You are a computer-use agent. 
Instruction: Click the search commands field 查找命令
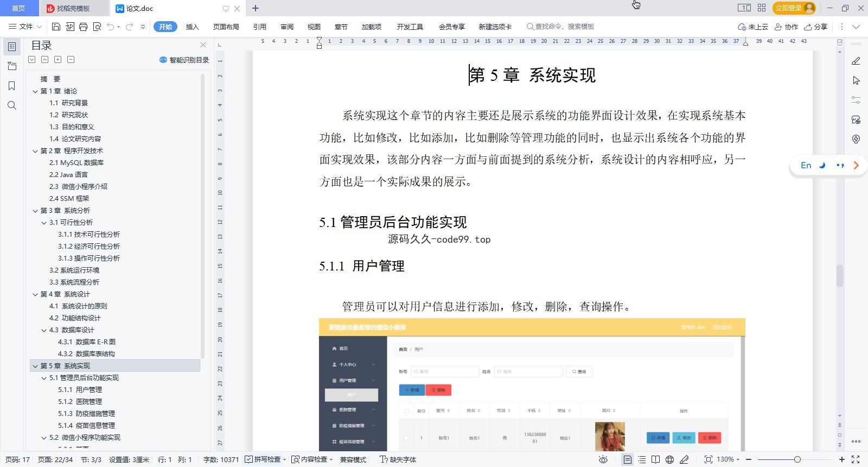[561, 27]
